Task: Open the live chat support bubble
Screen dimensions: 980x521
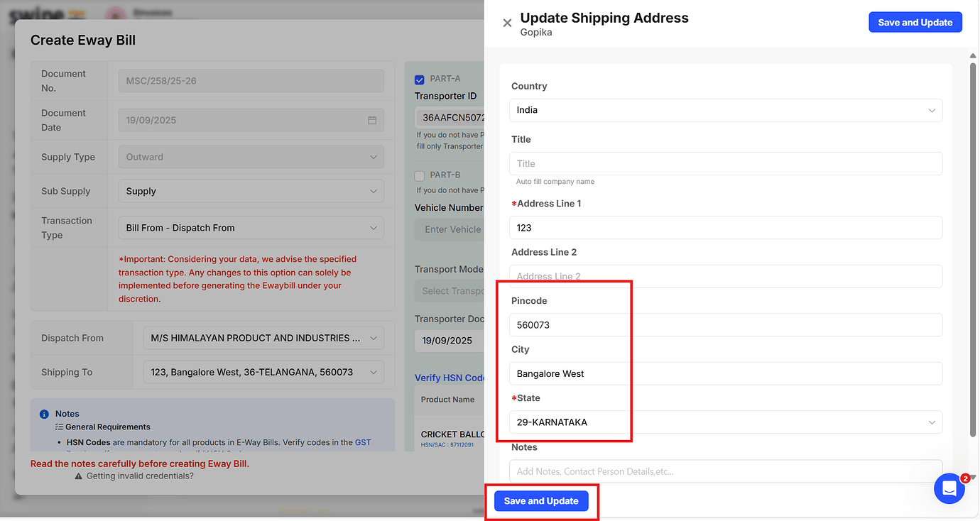Action: coord(949,488)
